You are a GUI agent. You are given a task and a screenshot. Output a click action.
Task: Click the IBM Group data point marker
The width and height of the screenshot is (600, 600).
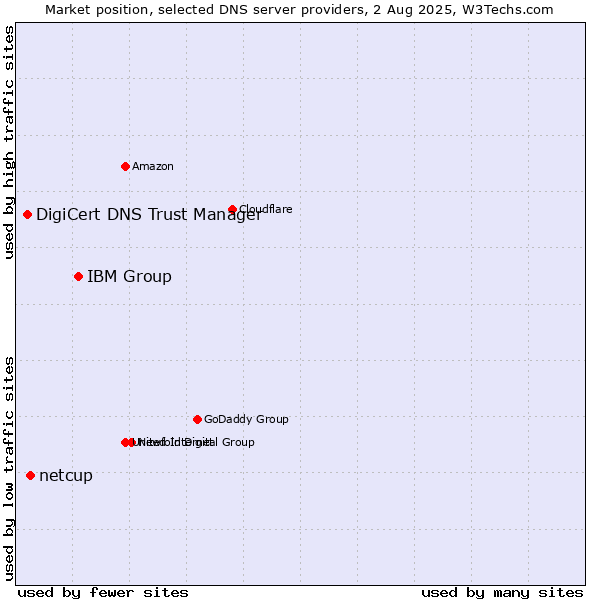[78, 277]
